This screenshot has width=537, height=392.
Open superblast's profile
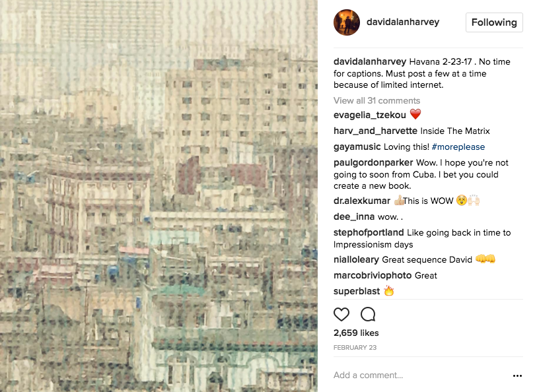(357, 291)
